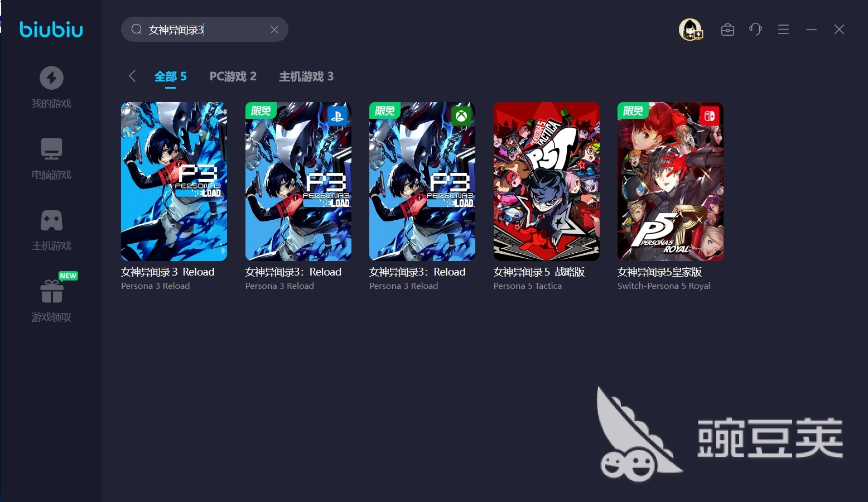The height and width of the screenshot is (502, 868).
Task: Open the hamburger menu icon
Action: (x=783, y=30)
